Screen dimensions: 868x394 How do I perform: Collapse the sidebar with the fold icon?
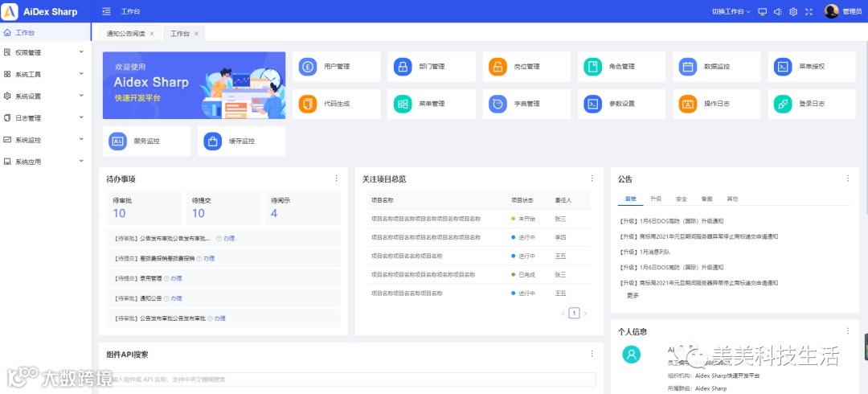107,11
